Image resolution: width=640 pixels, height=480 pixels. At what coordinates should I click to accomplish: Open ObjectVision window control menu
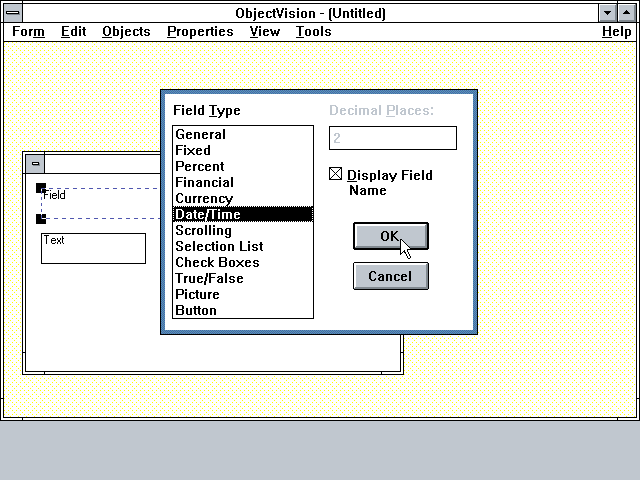[x=13, y=13]
